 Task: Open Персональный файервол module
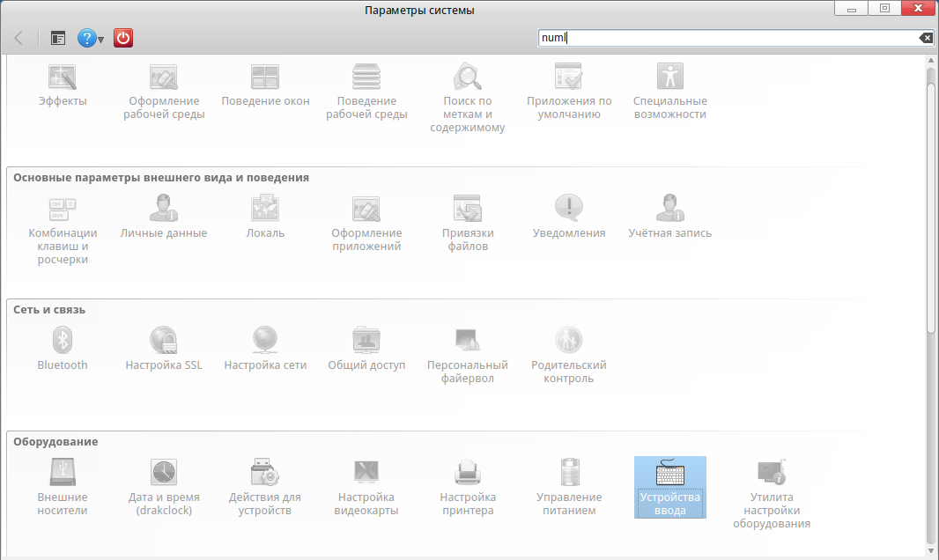point(468,356)
